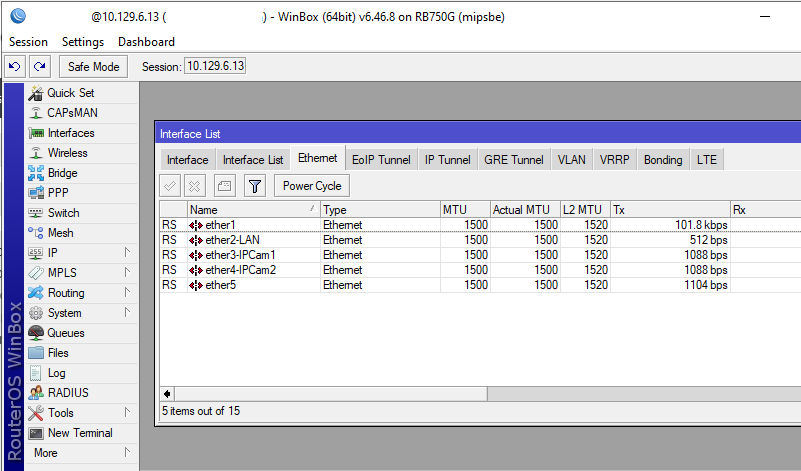Image resolution: width=801 pixels, height=471 pixels.
Task: Switch to the LTE tab
Action: [707, 160]
